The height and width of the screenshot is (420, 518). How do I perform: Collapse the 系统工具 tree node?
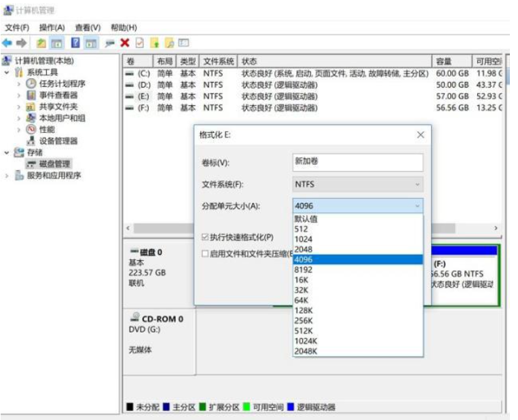click(7, 73)
